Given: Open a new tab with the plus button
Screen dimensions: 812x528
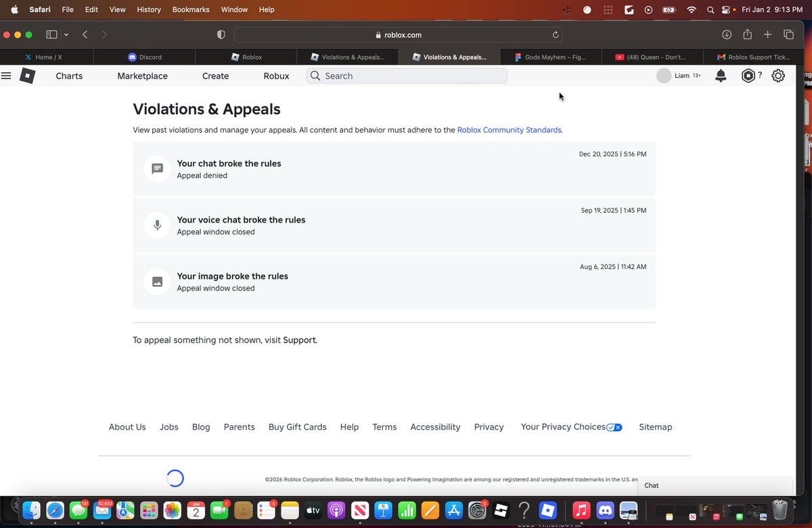Looking at the screenshot, I should pyautogui.click(x=767, y=35).
